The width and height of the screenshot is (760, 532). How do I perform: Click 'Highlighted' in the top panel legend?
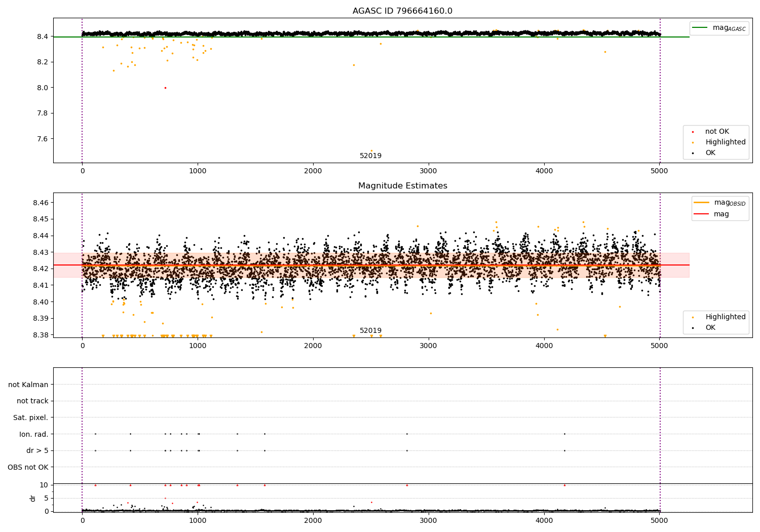(726, 142)
